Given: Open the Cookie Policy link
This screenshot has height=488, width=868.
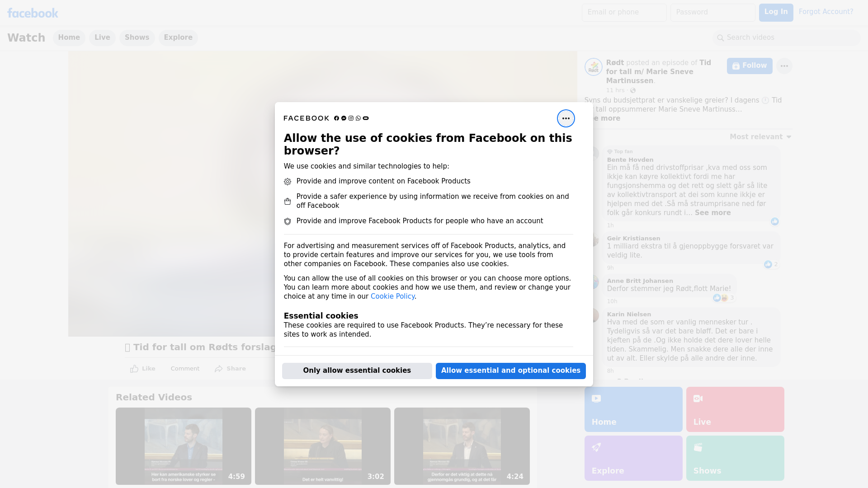Looking at the screenshot, I should (392, 296).
